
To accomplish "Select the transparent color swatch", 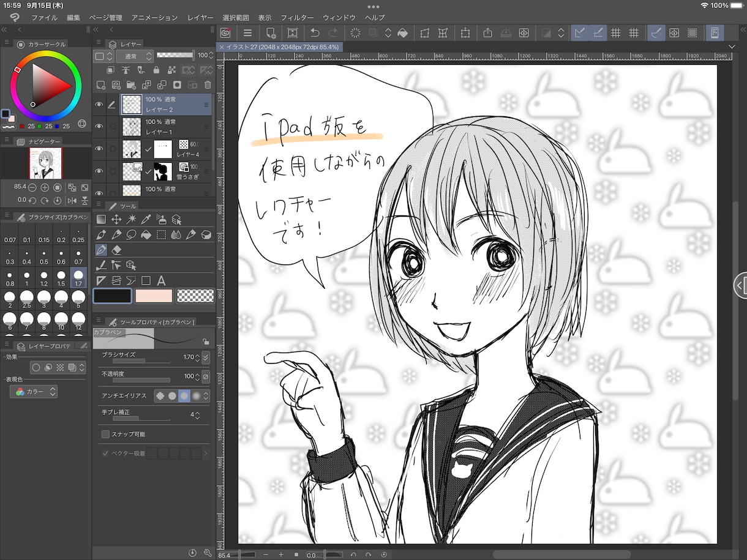I will [x=195, y=296].
